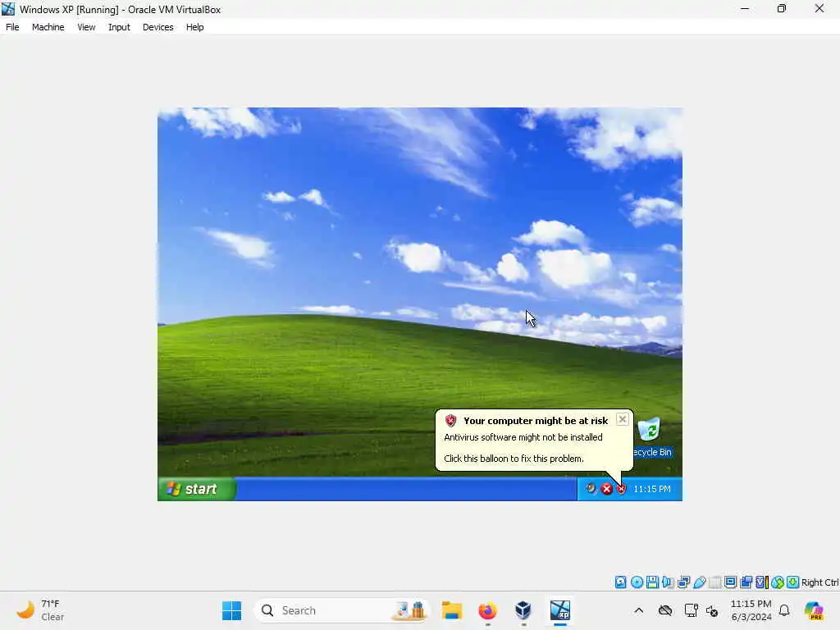This screenshot has height=630, width=840.
Task: Click the red shield security alert tray icon
Action: pyautogui.click(x=622, y=489)
